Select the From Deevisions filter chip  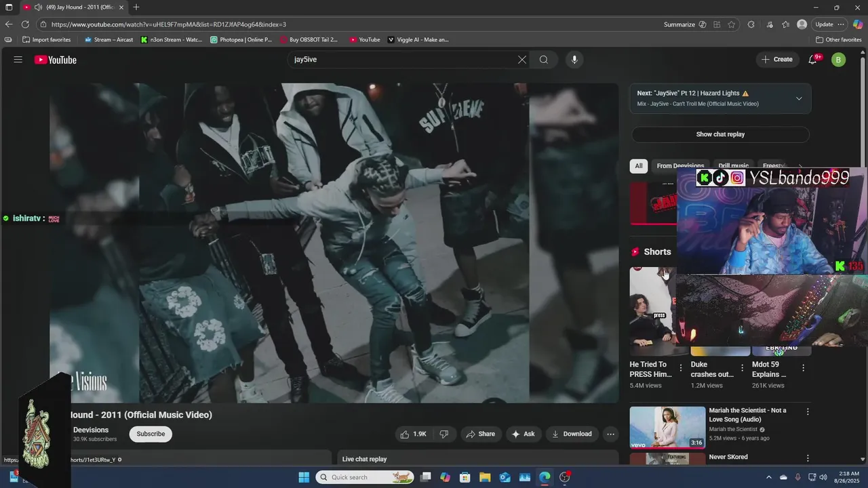(x=680, y=165)
